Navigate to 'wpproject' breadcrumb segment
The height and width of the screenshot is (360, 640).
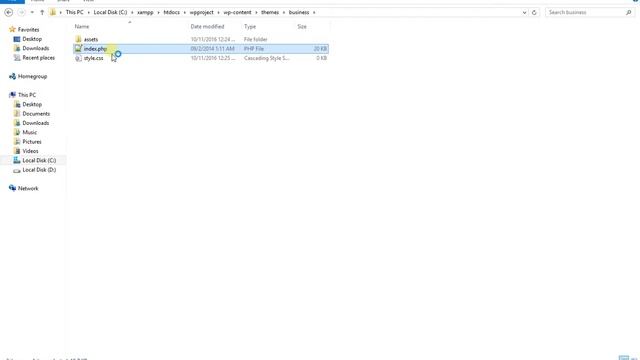tap(201, 12)
